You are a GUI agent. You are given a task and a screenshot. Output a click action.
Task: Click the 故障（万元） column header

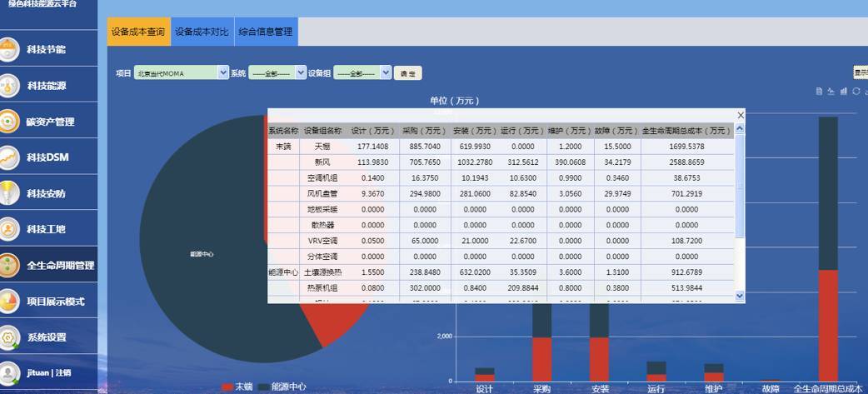pyautogui.click(x=617, y=131)
